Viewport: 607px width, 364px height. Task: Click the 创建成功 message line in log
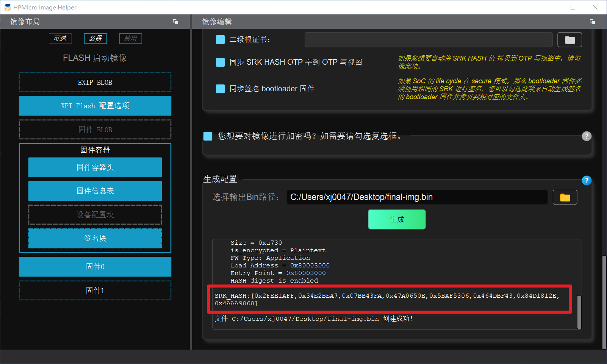tap(314, 319)
